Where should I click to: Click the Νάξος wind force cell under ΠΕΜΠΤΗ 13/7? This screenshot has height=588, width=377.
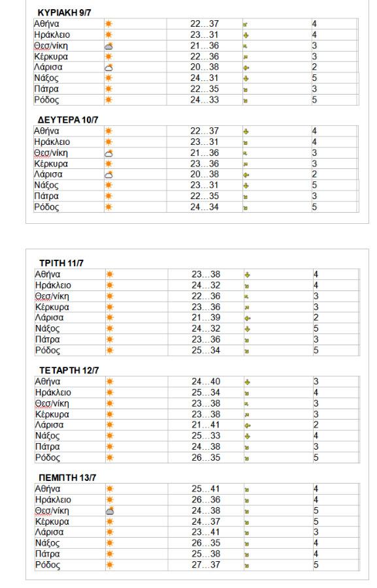pyautogui.click(x=335, y=543)
